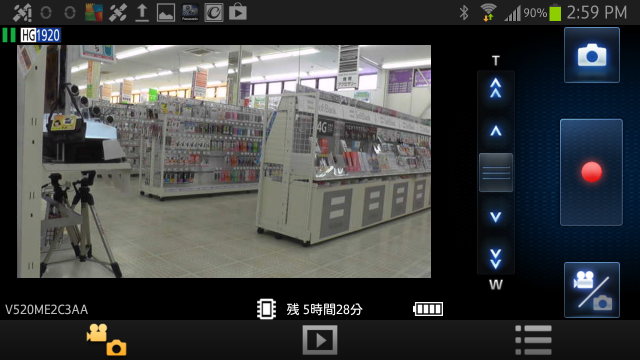Select remaining time text 残 5時間28分
Viewport: 640px width, 360px height.
pos(324,309)
